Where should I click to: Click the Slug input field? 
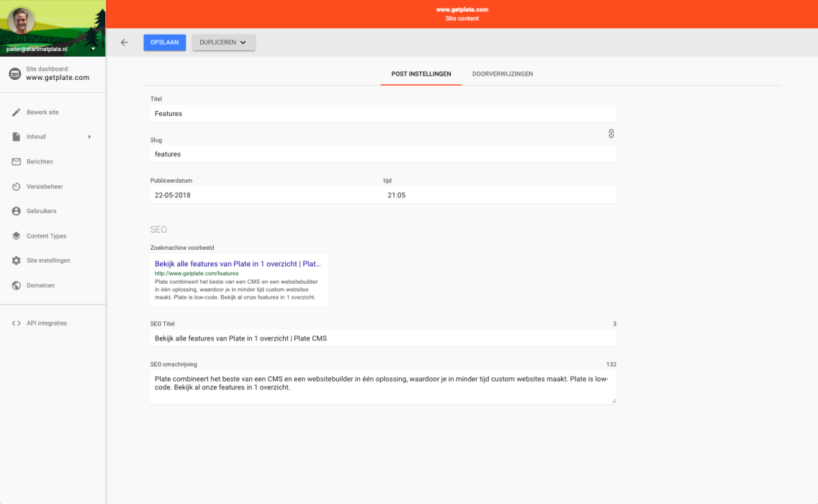(383, 154)
